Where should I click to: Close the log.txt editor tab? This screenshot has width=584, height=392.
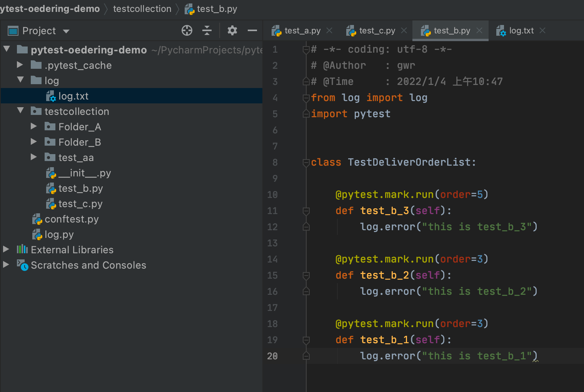click(542, 30)
